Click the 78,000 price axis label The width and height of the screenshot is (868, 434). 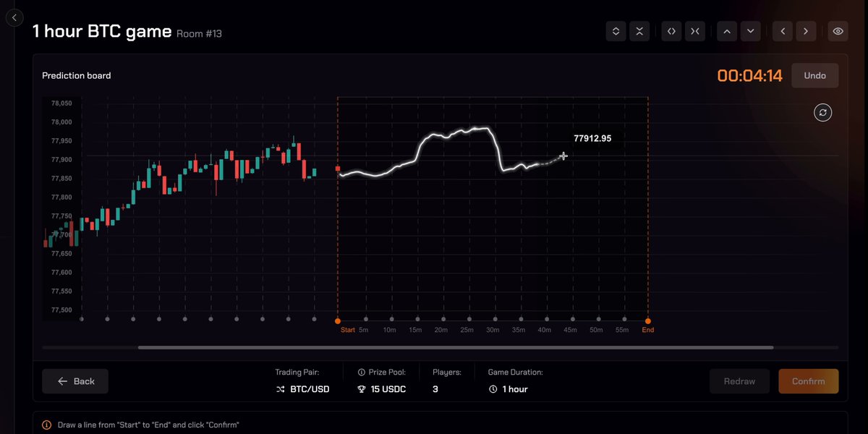[x=61, y=122]
